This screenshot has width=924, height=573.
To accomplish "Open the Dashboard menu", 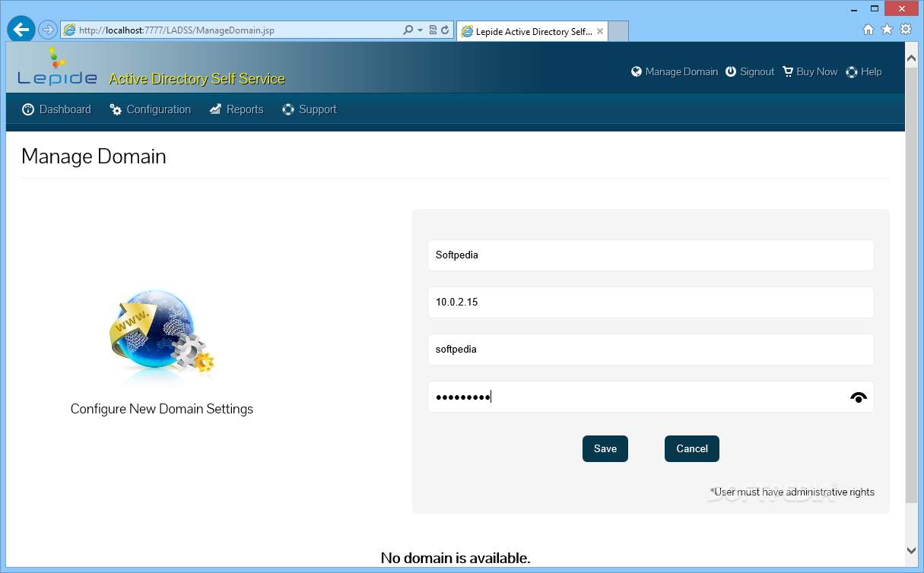I will [65, 109].
